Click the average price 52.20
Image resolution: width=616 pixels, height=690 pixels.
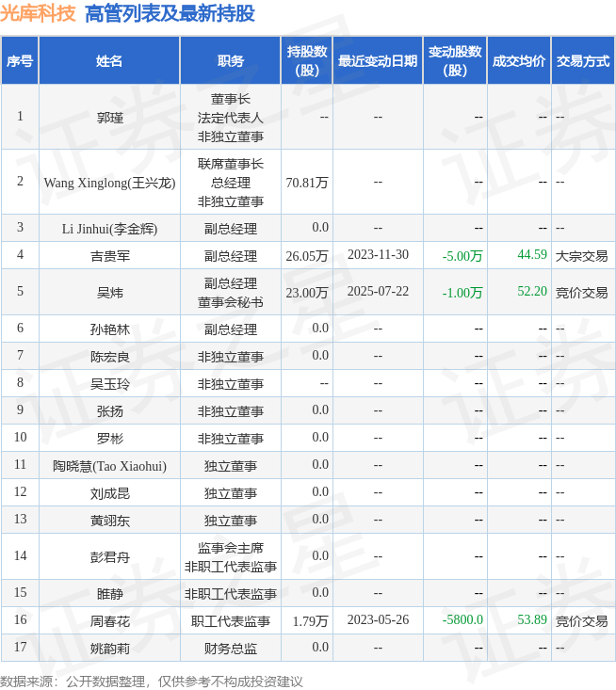532,291
